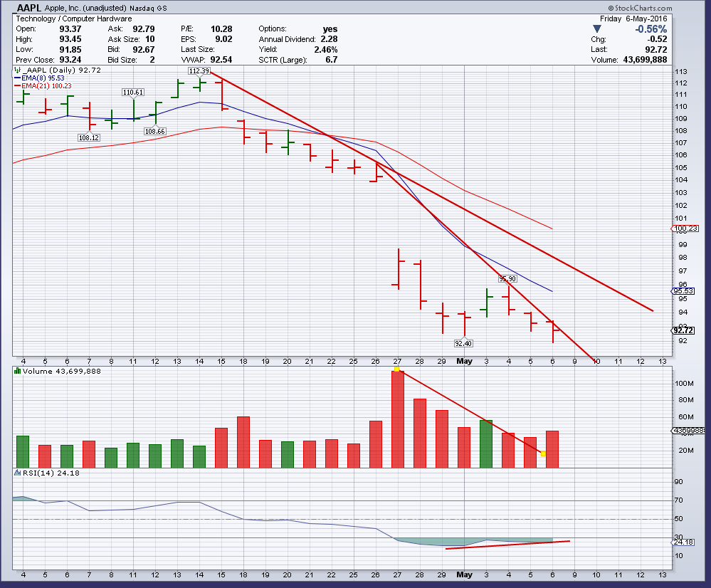Click the 70 level label on the RSI axis
The height and width of the screenshot is (588, 711).
click(678, 500)
